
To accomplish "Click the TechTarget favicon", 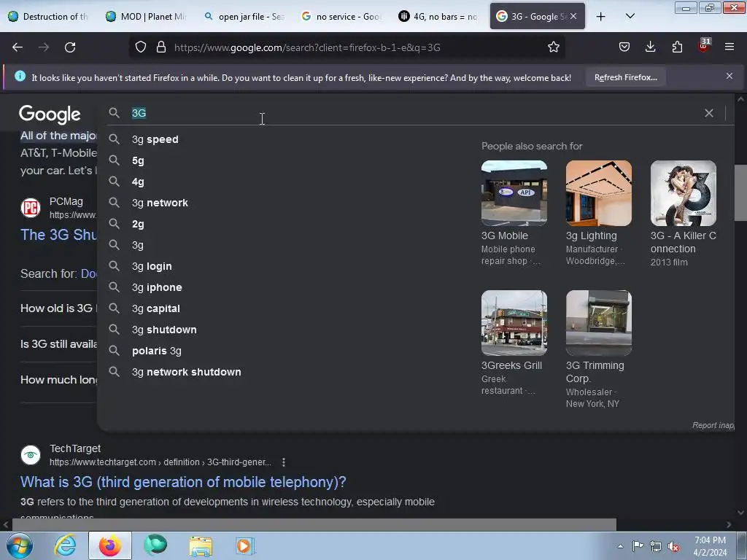I will click(31, 455).
